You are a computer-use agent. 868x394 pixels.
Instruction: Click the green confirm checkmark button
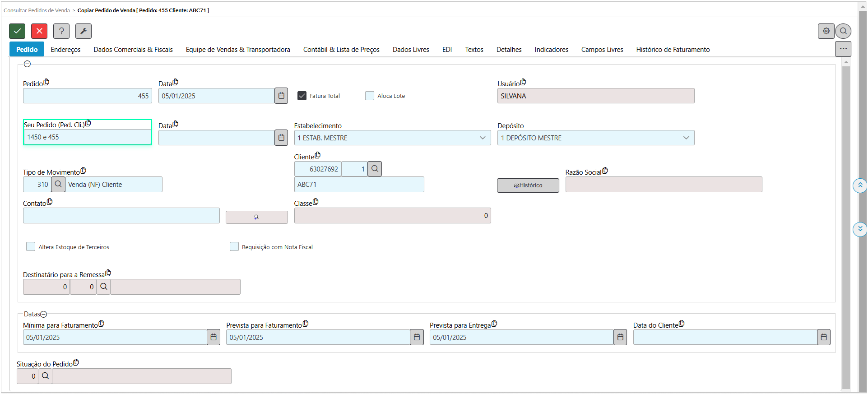point(17,31)
